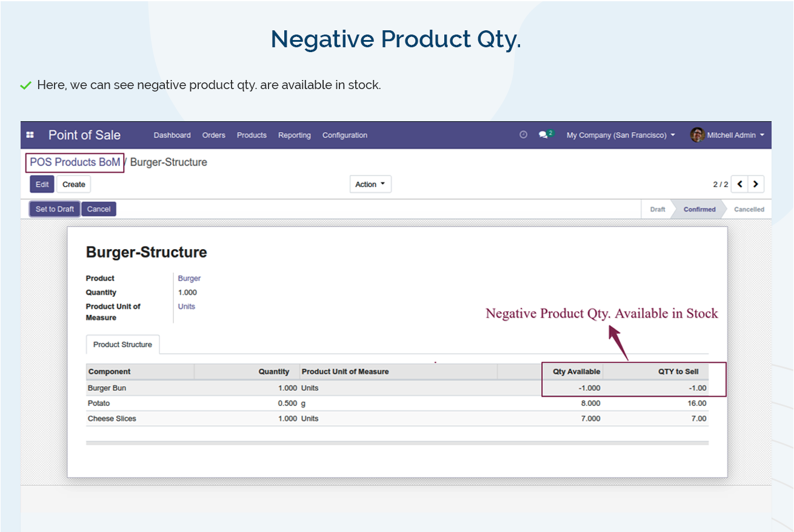This screenshot has width=794, height=532.
Task: Click the 2 / 2 pager counter
Action: click(x=721, y=184)
